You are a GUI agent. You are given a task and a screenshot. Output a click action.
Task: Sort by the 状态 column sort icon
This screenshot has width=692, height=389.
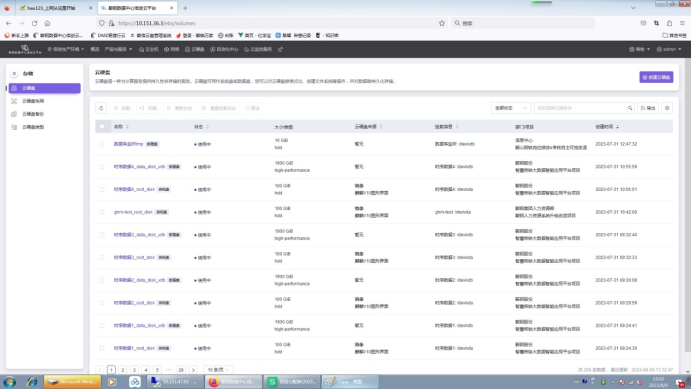pos(207,127)
